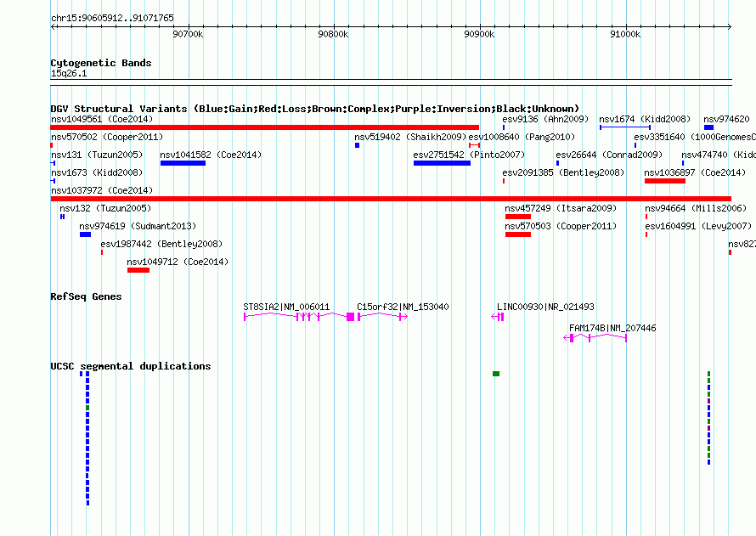756x536 pixels.
Task: Click the RefSeq Genes track title
Action: point(86,296)
